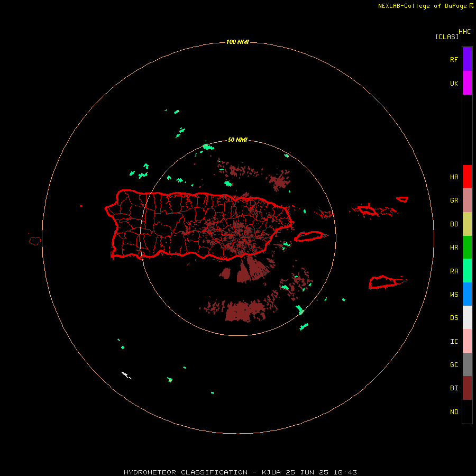Viewport: 476px width, 476px height.
Task: Click the WS legend label
Action: tap(454, 295)
